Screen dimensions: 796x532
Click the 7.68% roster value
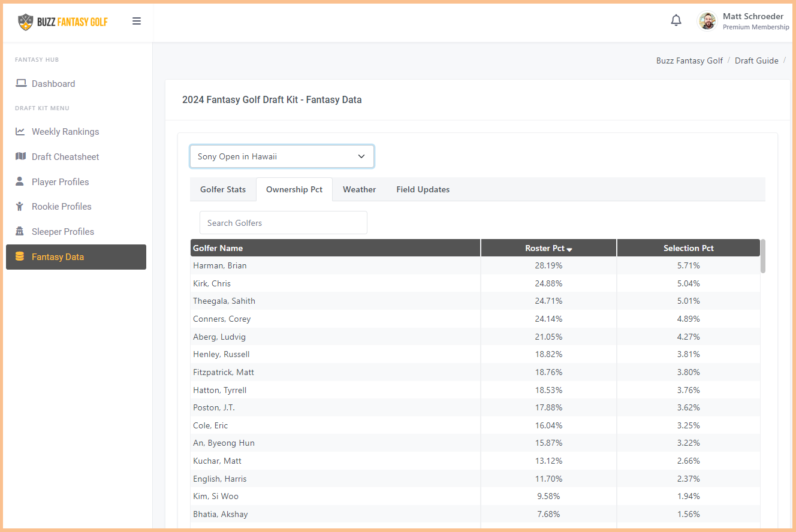pos(548,514)
